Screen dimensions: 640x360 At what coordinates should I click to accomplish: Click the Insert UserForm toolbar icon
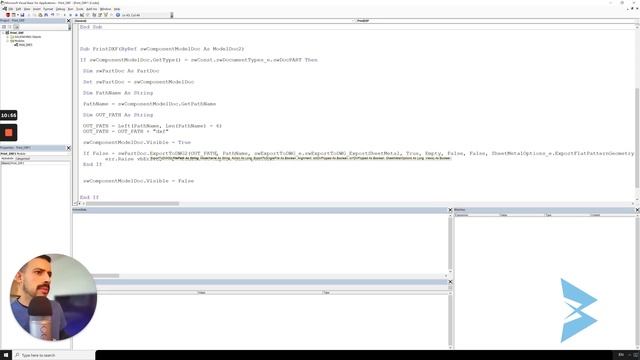coord(14,15)
